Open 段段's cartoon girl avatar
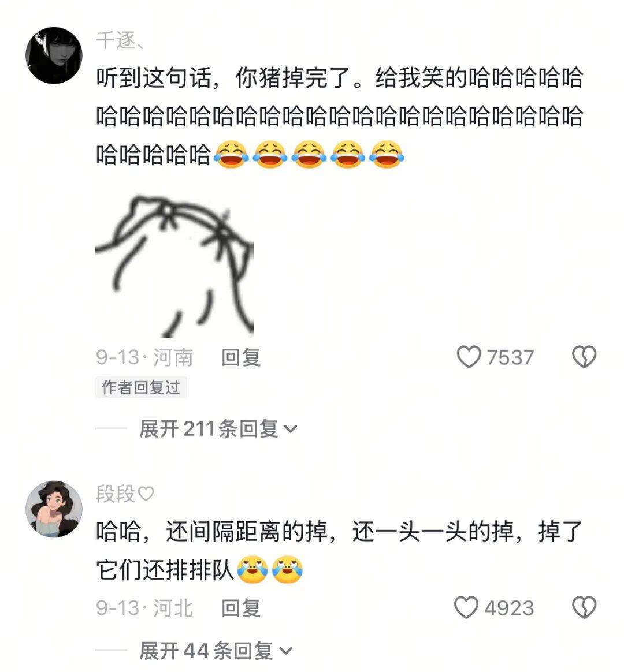 click(x=54, y=509)
